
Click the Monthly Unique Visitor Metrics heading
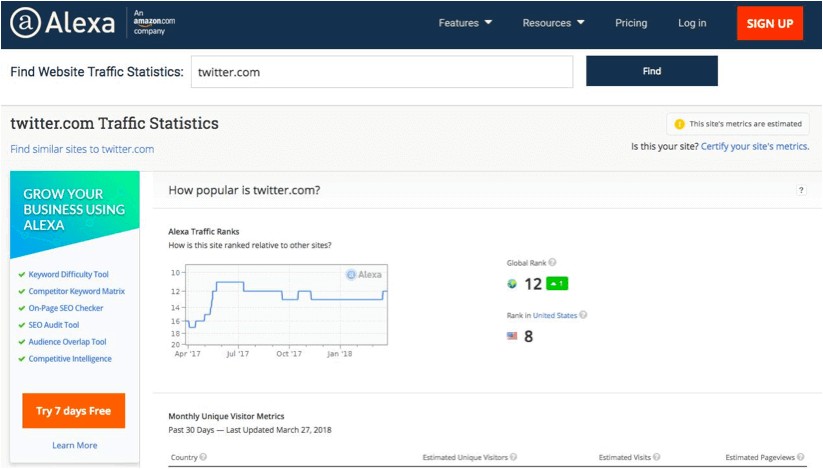pyautogui.click(x=226, y=416)
